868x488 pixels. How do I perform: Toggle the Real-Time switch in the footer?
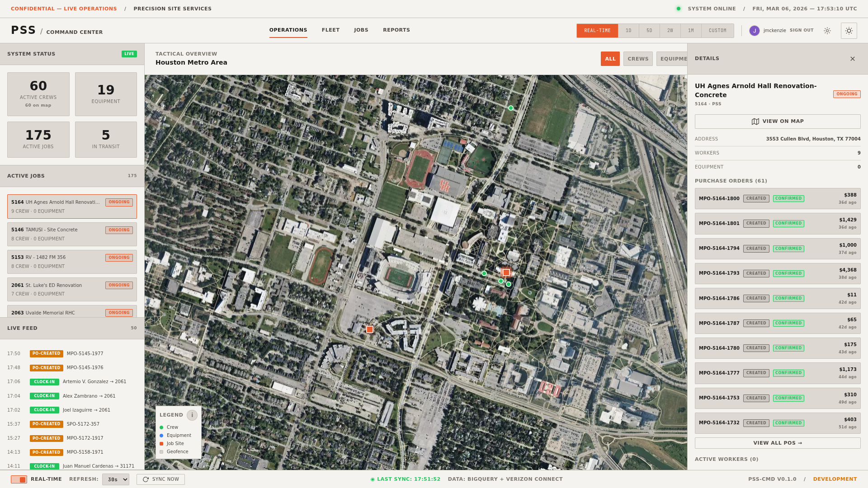(x=18, y=479)
